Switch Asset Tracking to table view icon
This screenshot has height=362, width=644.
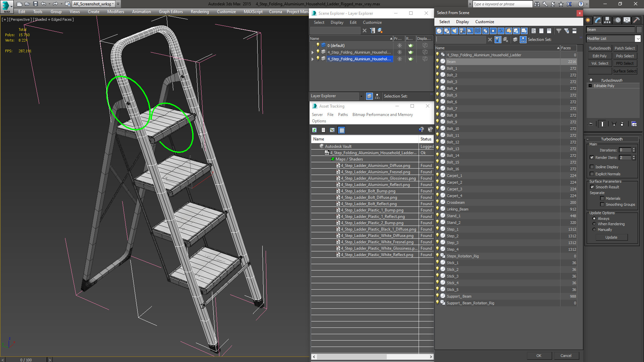click(x=341, y=130)
